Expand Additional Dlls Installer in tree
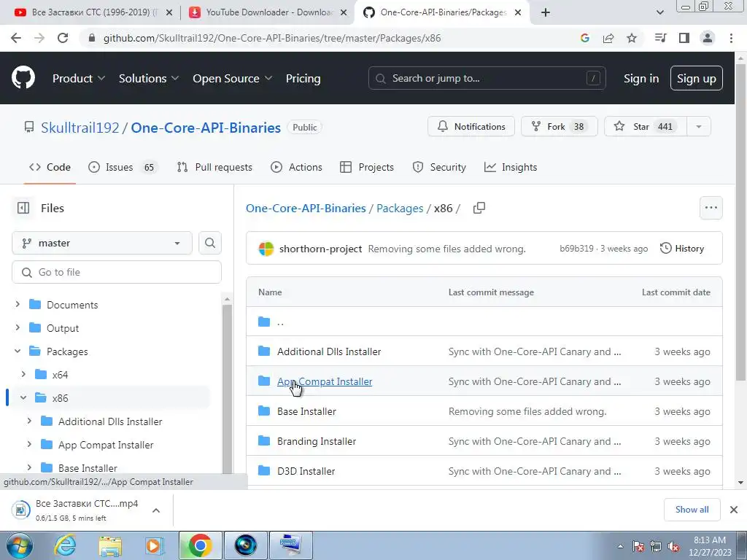Image resolution: width=747 pixels, height=560 pixels. pos(29,421)
